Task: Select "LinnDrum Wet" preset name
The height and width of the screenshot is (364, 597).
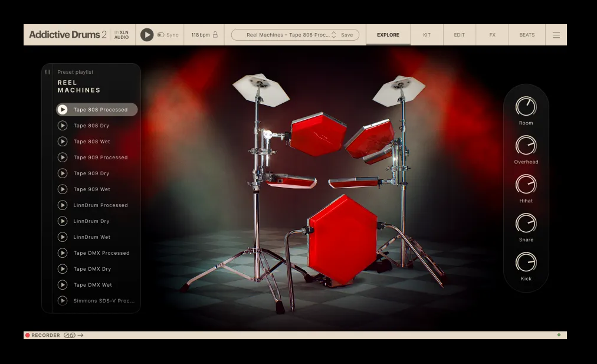Action: (x=92, y=237)
